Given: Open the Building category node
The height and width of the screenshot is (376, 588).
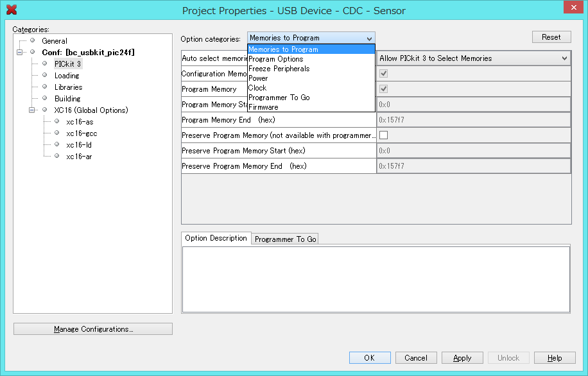Looking at the screenshot, I should point(67,99).
